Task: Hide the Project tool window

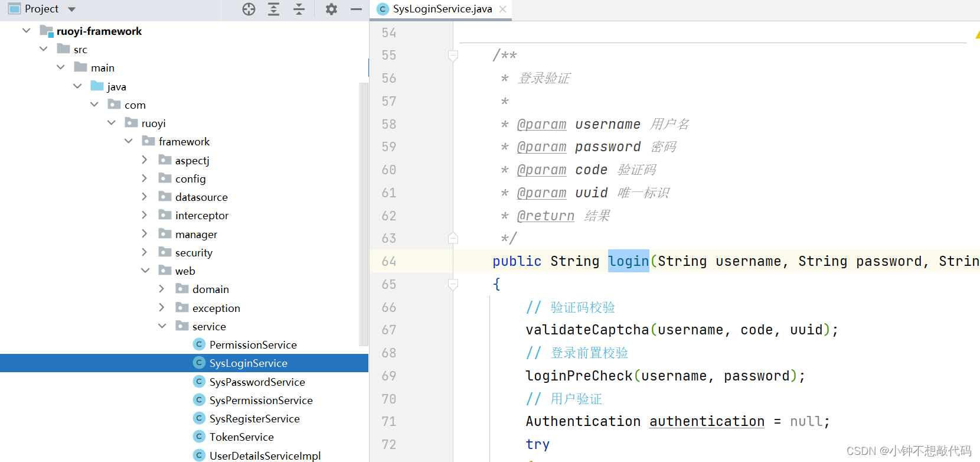Action: click(x=356, y=9)
